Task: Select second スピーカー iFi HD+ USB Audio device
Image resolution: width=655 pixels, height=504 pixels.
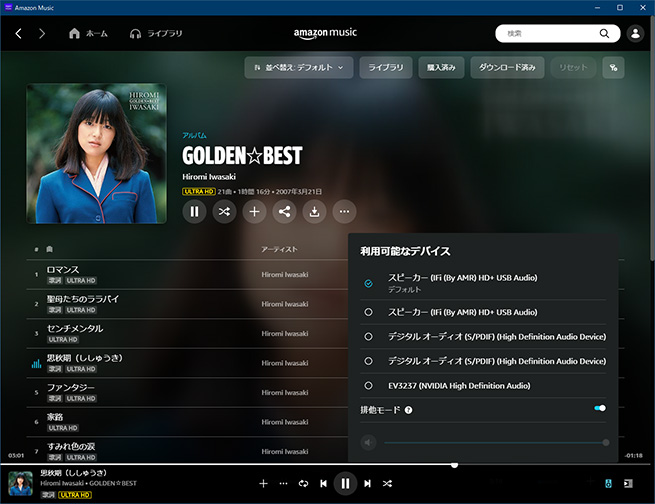Action: point(483,312)
